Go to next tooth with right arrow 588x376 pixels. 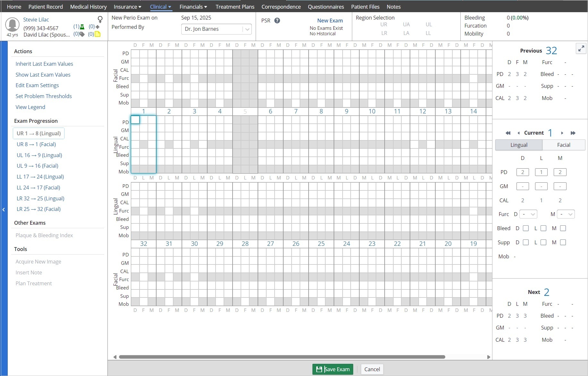(562, 133)
